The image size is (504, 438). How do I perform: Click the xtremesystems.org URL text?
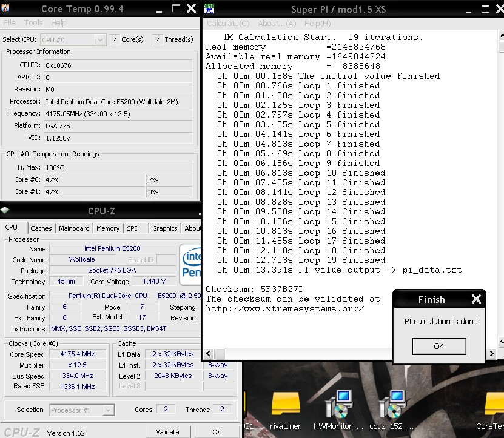tap(285, 308)
